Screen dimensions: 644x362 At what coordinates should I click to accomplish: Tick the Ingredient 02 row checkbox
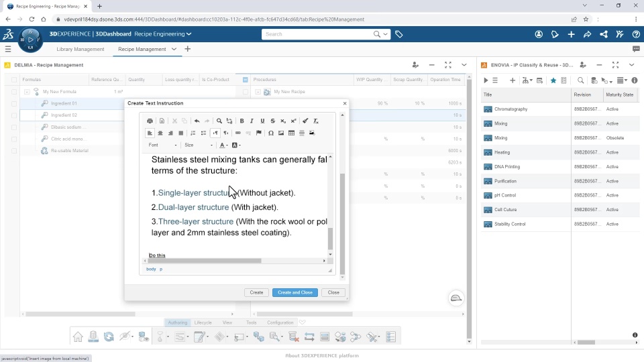tap(14, 115)
